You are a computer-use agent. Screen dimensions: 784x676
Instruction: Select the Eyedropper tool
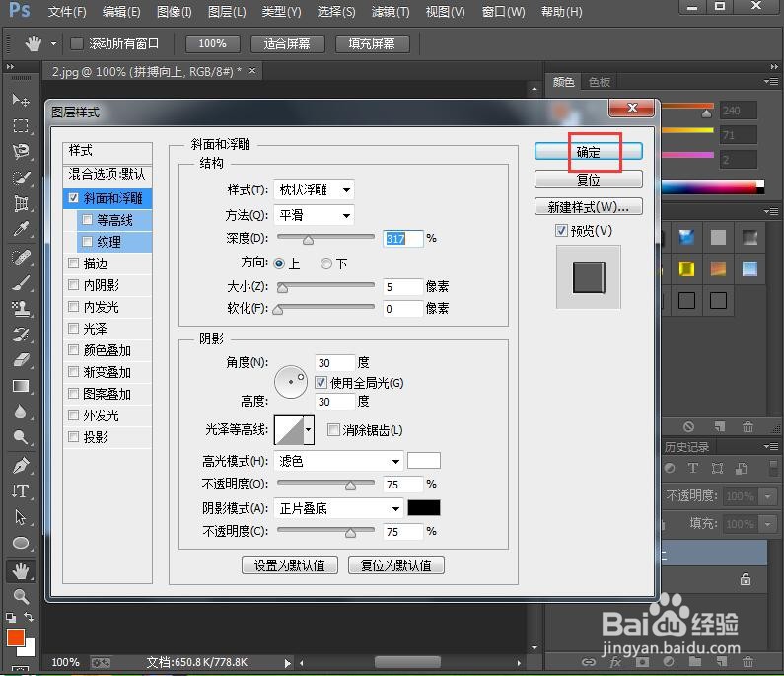coord(20,229)
